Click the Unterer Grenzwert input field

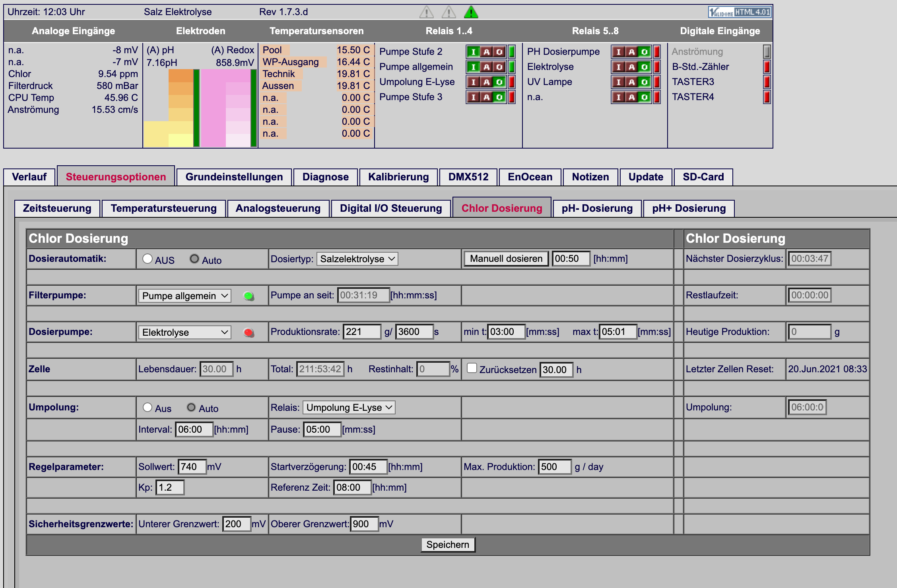[237, 524]
